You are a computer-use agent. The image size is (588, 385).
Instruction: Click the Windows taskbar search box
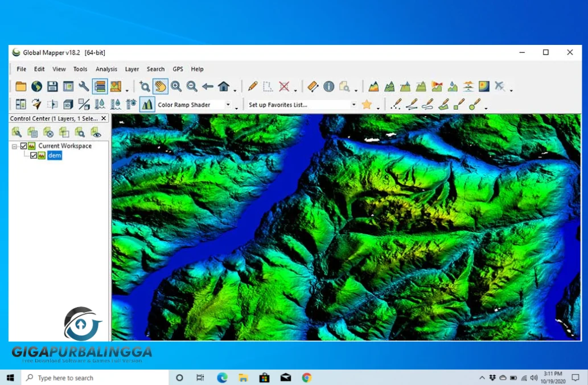pos(95,378)
